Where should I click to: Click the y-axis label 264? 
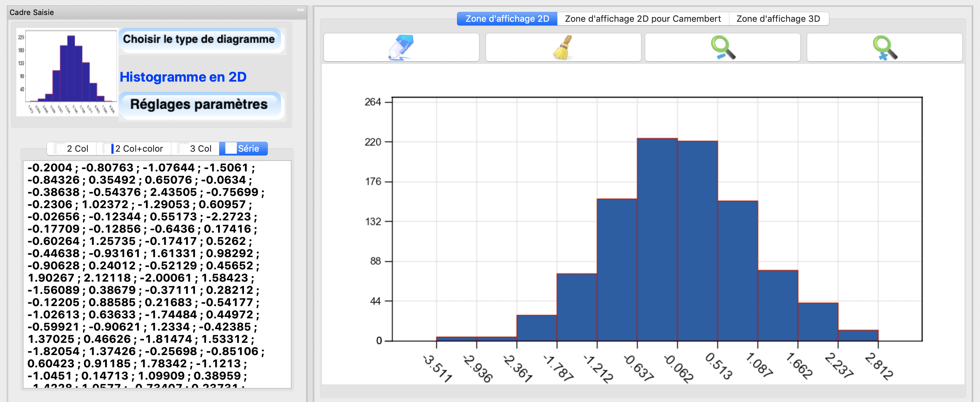(x=373, y=102)
